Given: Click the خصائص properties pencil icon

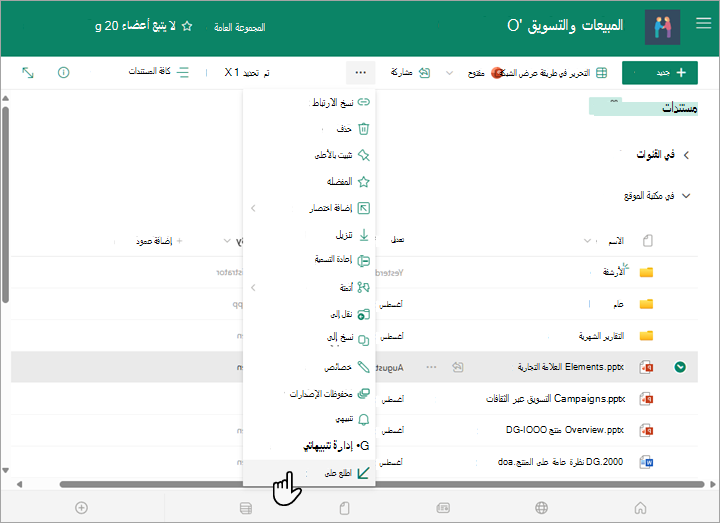Looking at the screenshot, I should 363,367.
